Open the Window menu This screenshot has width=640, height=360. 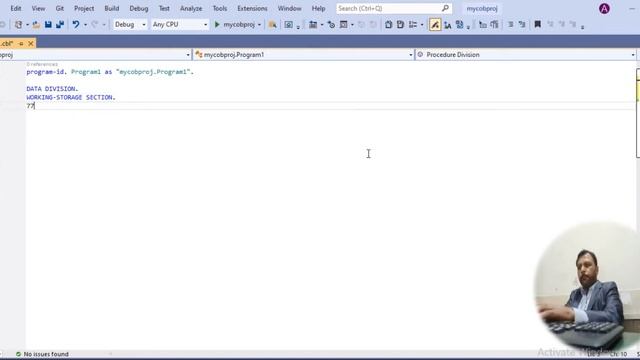(x=289, y=9)
